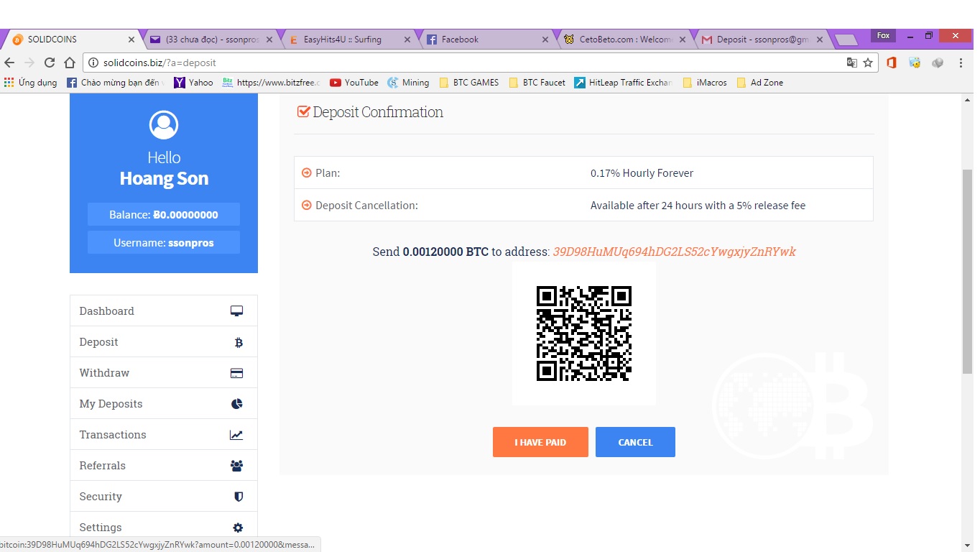Click the card icon in Withdraw row
The width and height of the screenshot is (980, 552).
pyautogui.click(x=236, y=374)
